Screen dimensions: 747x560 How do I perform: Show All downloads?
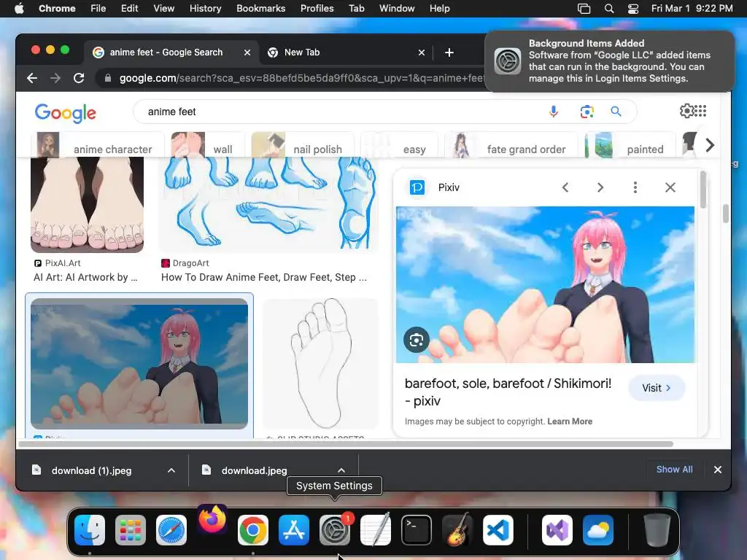(x=674, y=470)
